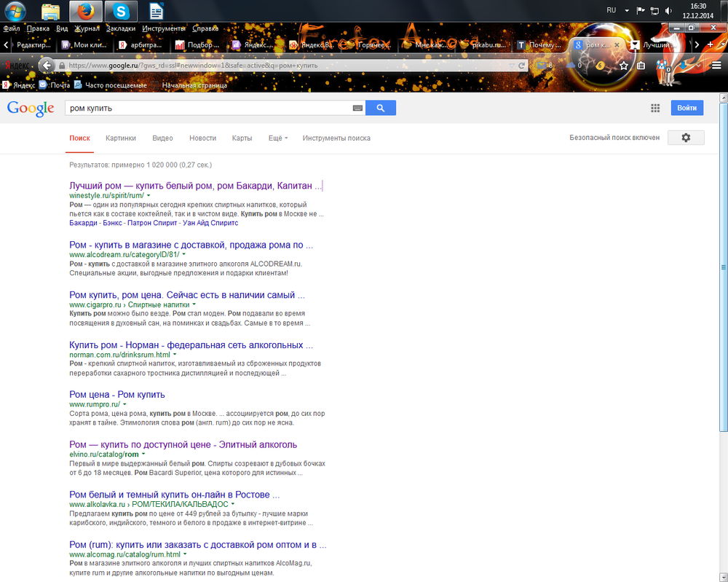
Task: Open the alcodream.ru result options arrow
Action: point(184,254)
